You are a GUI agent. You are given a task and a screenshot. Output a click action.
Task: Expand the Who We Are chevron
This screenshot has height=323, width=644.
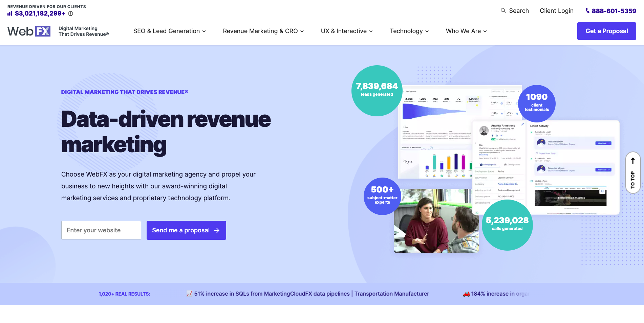(485, 31)
